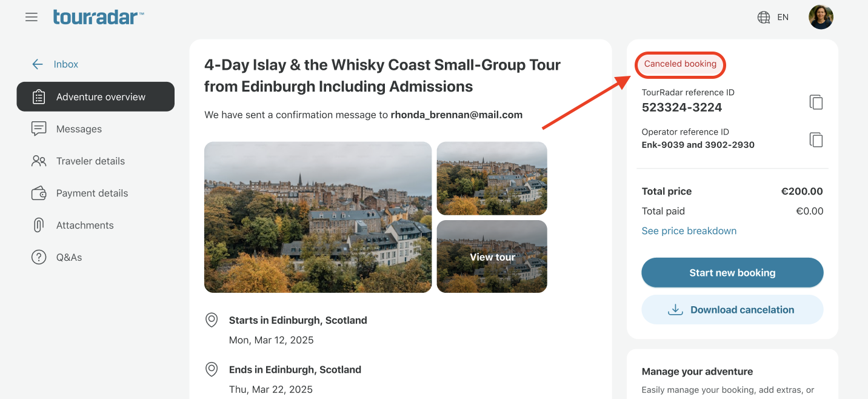The height and width of the screenshot is (399, 868).
Task: Click the Payment details wallet icon
Action: click(39, 193)
